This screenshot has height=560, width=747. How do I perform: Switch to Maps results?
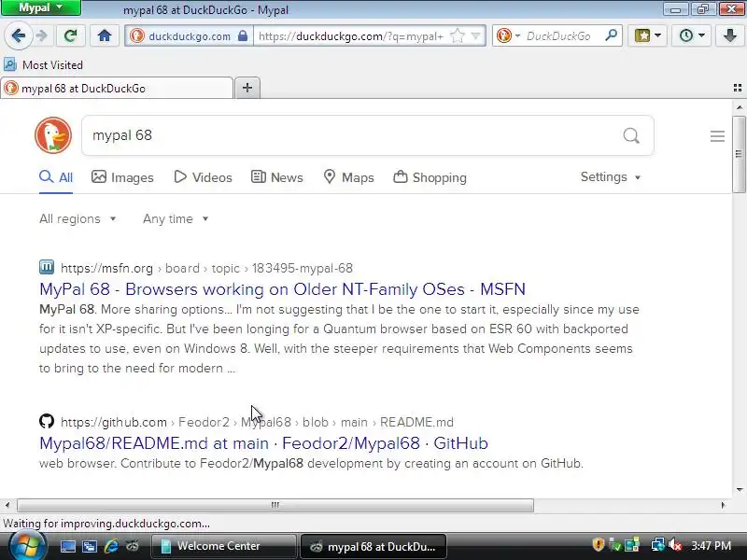[348, 177]
